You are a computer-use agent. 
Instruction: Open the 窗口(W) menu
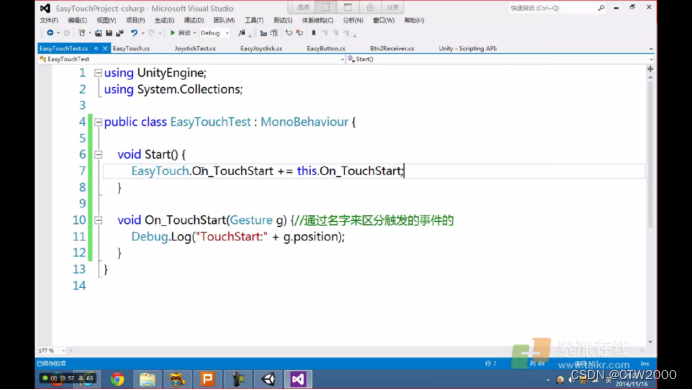click(x=384, y=20)
